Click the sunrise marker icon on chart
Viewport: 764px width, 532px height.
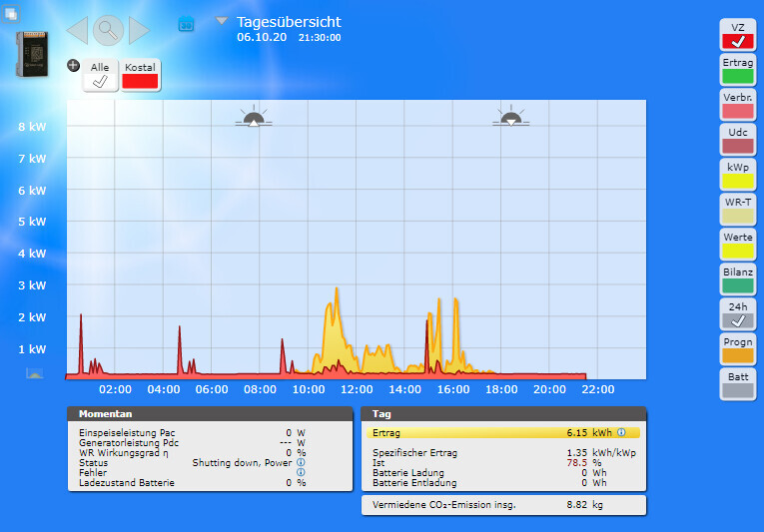pyautogui.click(x=254, y=117)
